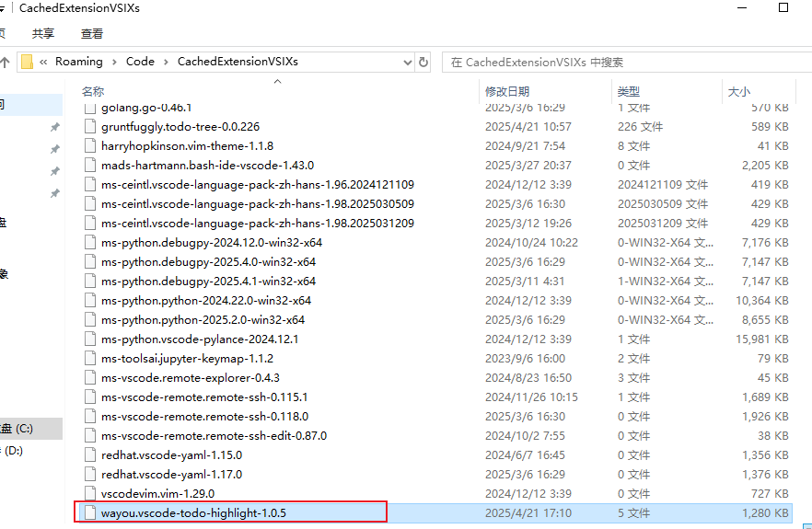Click the file icon of ms-vscode.remote-explorer-0.4.3
Screen dimensions: 812x529
click(90, 378)
